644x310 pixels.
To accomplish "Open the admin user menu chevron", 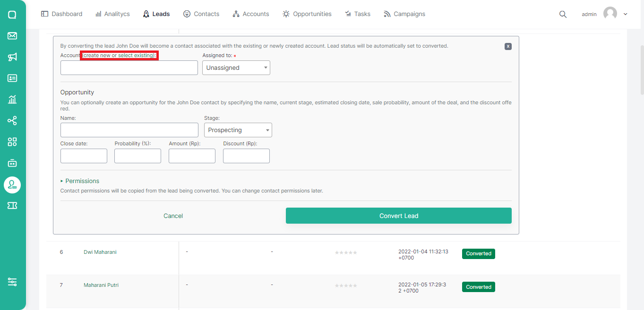I will click(x=626, y=14).
